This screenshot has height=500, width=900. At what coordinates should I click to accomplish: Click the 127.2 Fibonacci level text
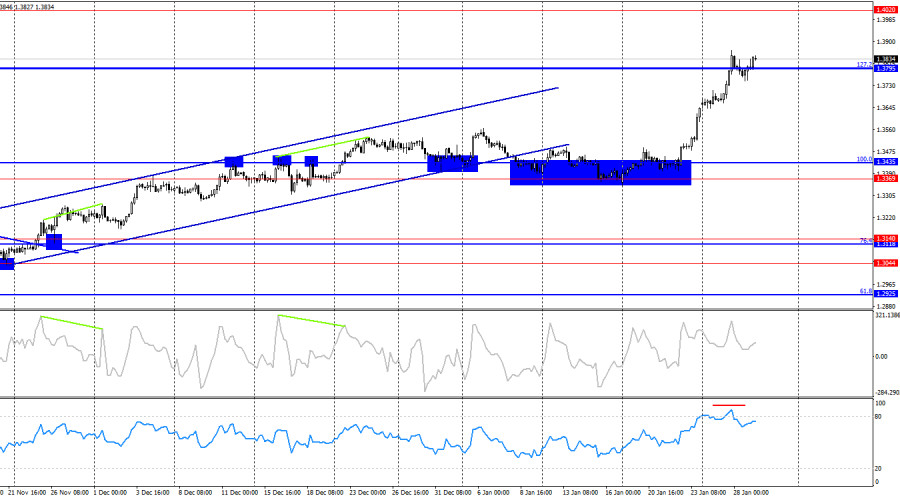(864, 64)
